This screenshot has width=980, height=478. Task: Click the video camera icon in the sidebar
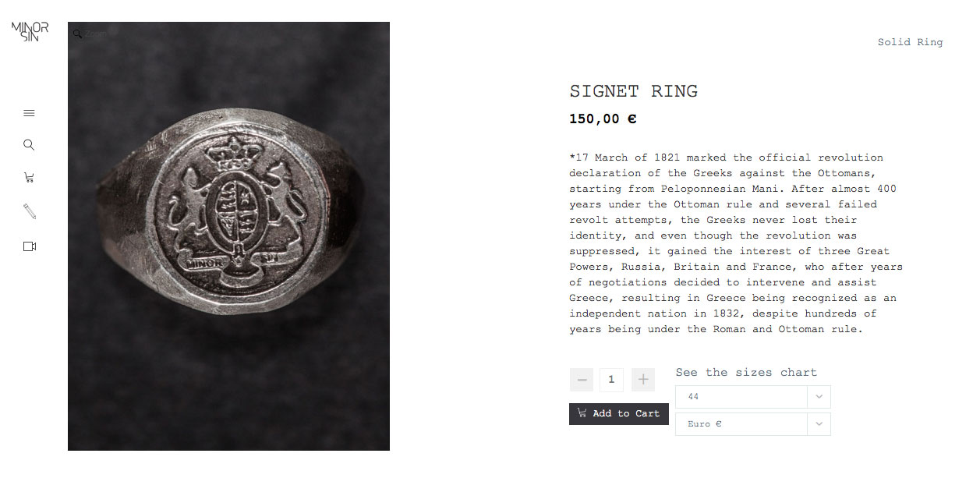[x=30, y=246]
